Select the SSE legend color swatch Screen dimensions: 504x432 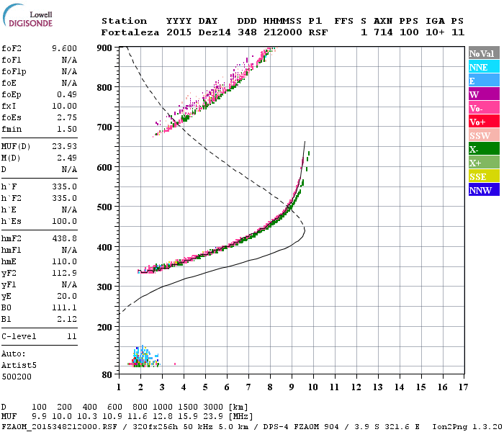click(484, 176)
